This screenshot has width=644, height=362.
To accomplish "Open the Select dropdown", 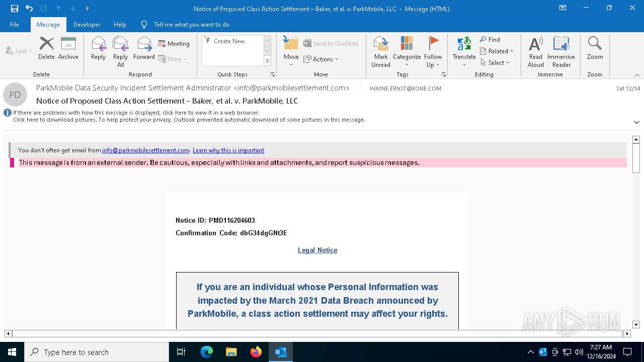I will click(x=495, y=62).
